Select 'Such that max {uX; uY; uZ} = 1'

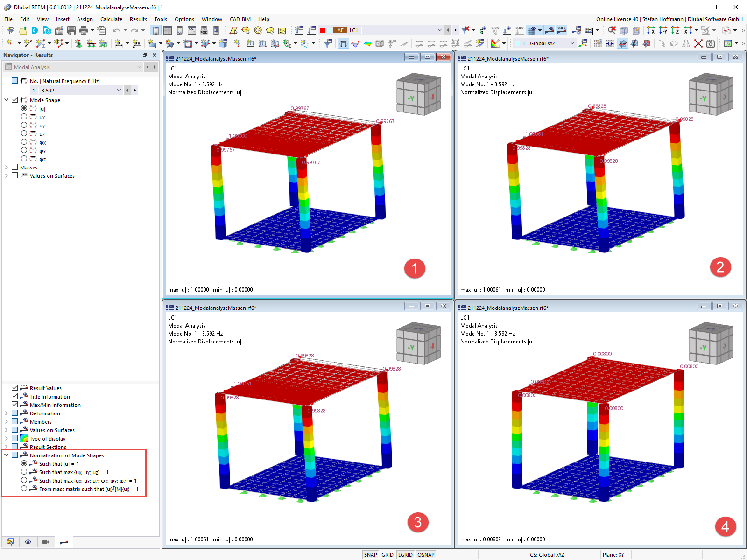click(x=24, y=472)
